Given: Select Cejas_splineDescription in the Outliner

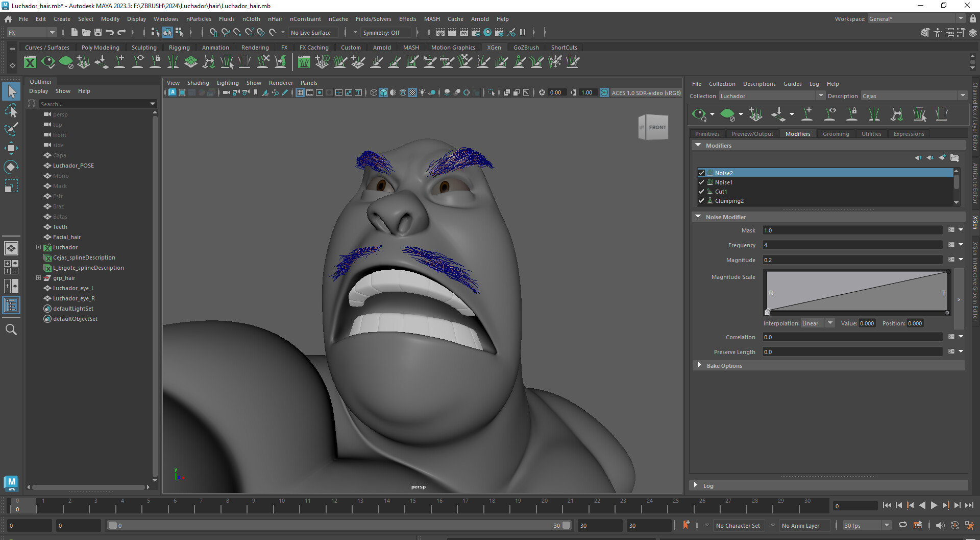Looking at the screenshot, I should [x=84, y=257].
